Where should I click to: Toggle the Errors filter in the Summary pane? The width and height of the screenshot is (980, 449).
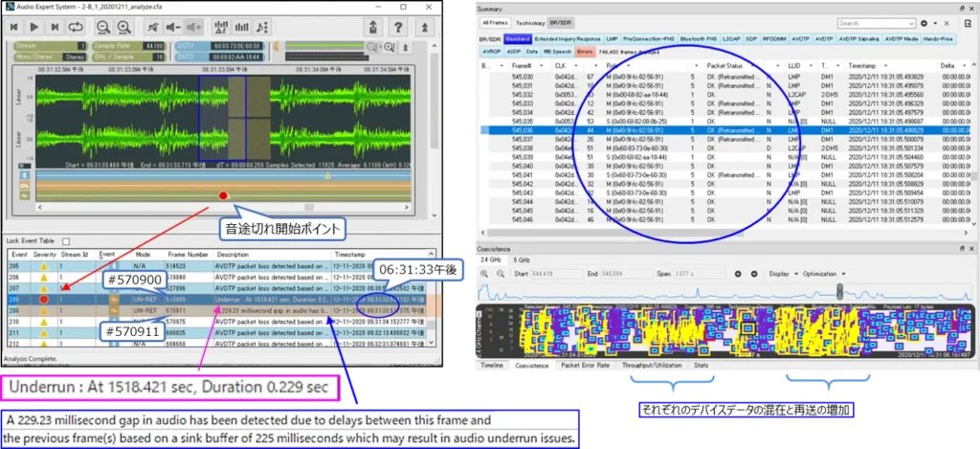pyautogui.click(x=585, y=51)
